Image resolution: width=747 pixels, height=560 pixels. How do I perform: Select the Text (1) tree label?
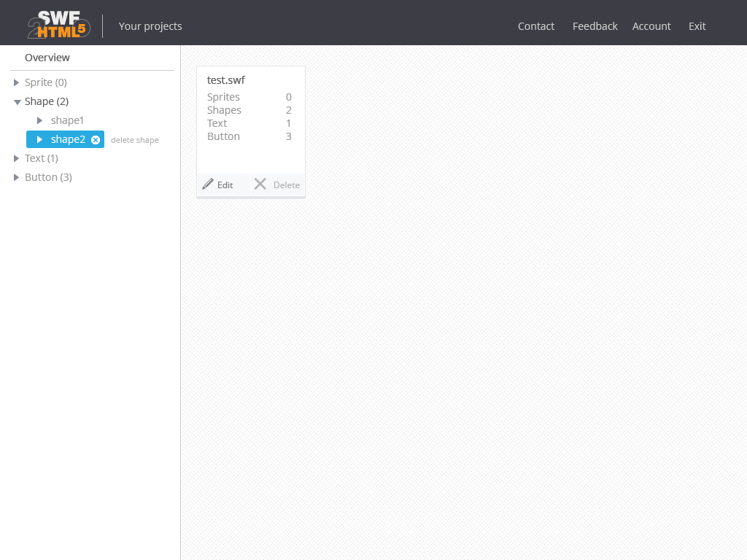coord(42,158)
